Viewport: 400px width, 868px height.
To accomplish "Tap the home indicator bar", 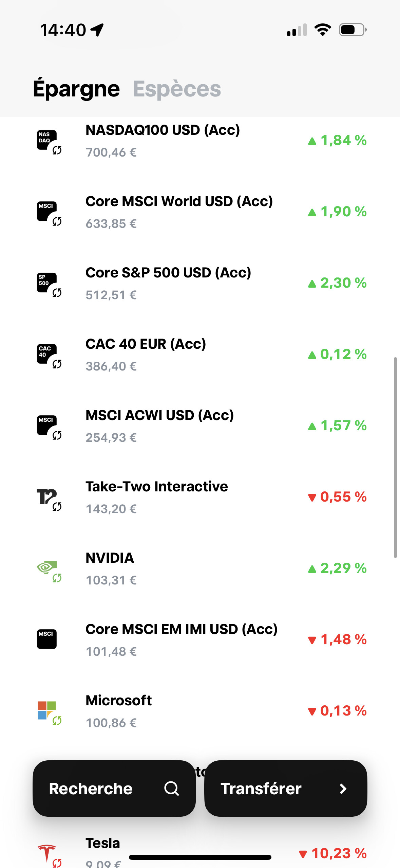I will tap(200, 857).
